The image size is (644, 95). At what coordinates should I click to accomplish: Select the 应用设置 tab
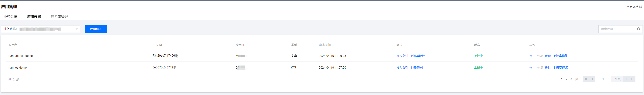pos(34,16)
